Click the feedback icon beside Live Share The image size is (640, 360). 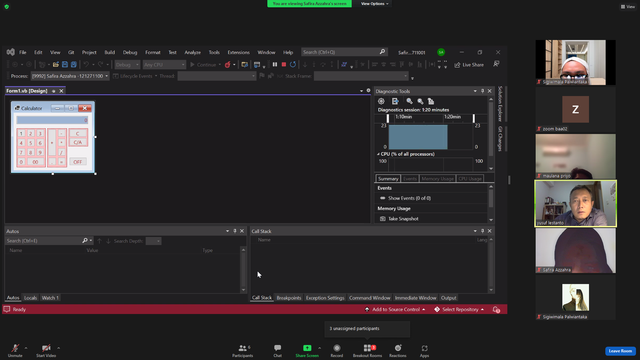coord(496,64)
